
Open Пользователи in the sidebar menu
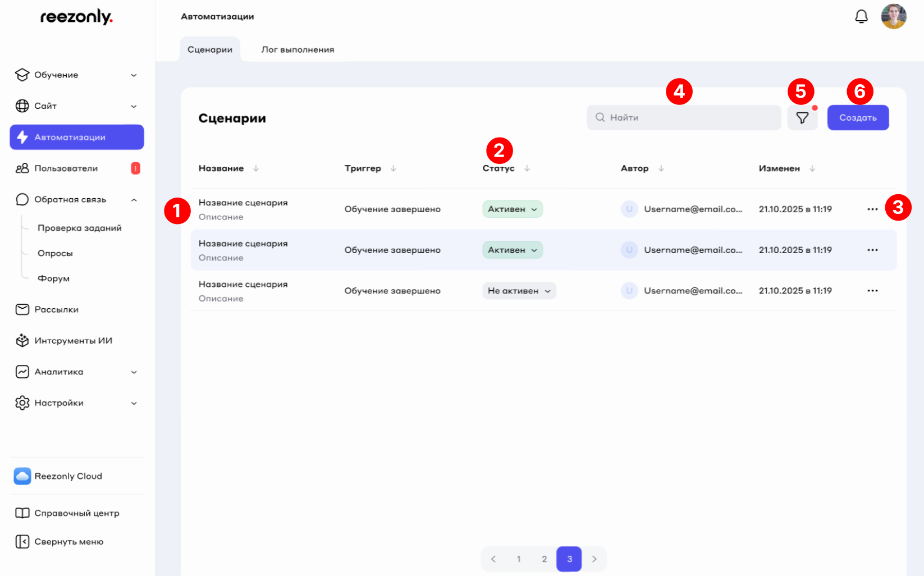click(66, 168)
